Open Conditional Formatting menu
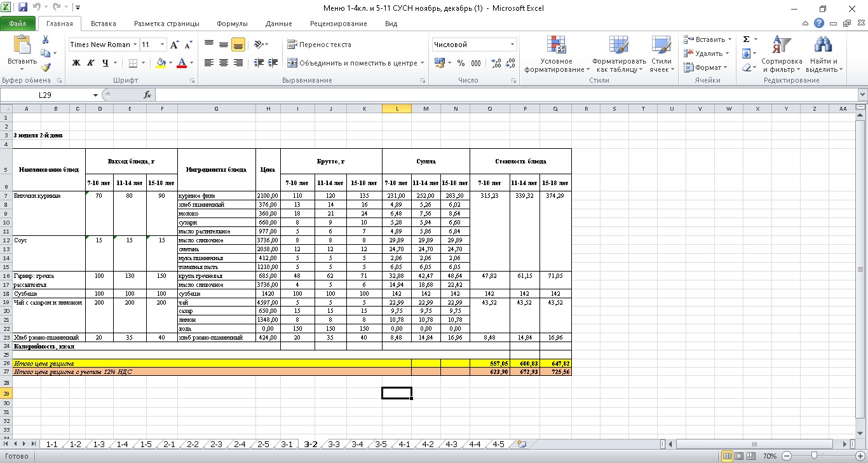Image resolution: width=868 pixels, height=463 pixels. pyautogui.click(x=557, y=55)
